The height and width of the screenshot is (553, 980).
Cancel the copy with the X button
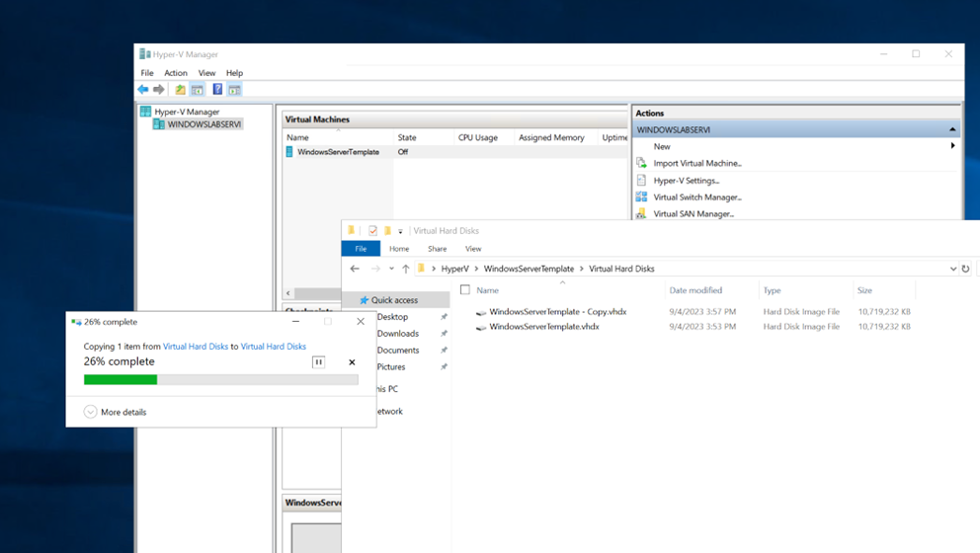pos(352,362)
